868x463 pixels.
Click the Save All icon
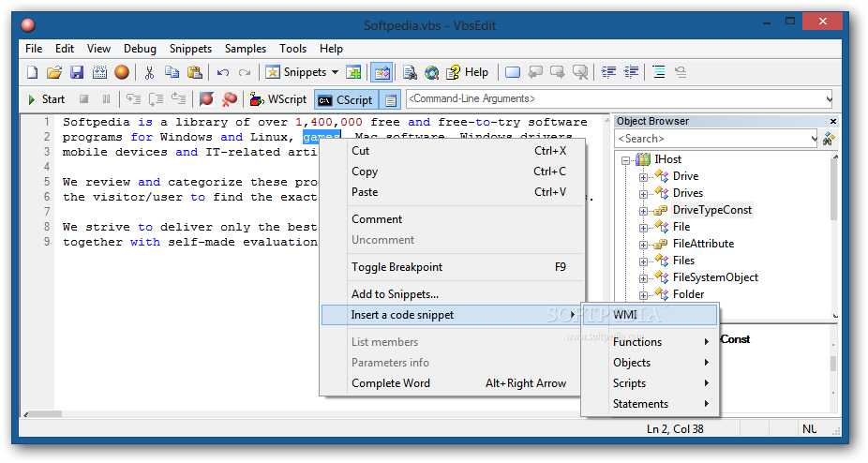[x=99, y=72]
